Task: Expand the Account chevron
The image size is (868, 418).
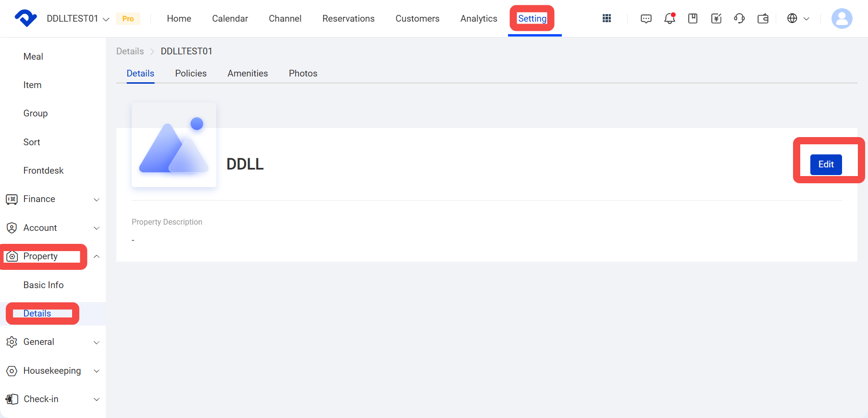Action: [x=97, y=228]
